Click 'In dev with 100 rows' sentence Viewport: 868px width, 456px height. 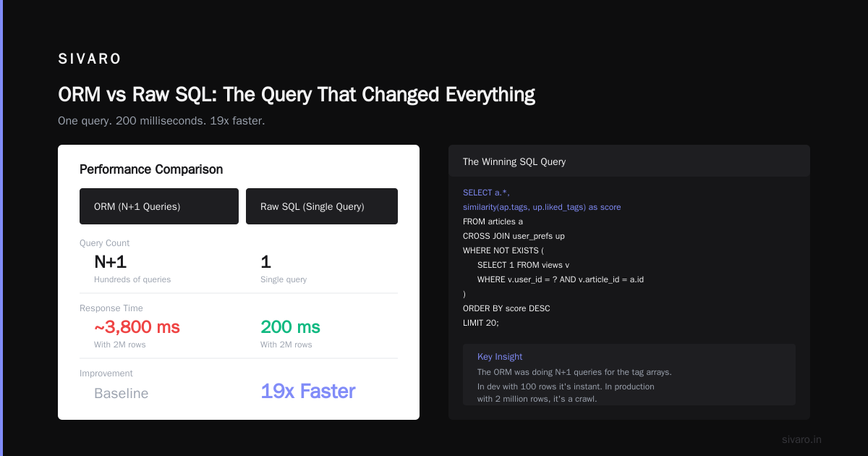click(x=566, y=387)
